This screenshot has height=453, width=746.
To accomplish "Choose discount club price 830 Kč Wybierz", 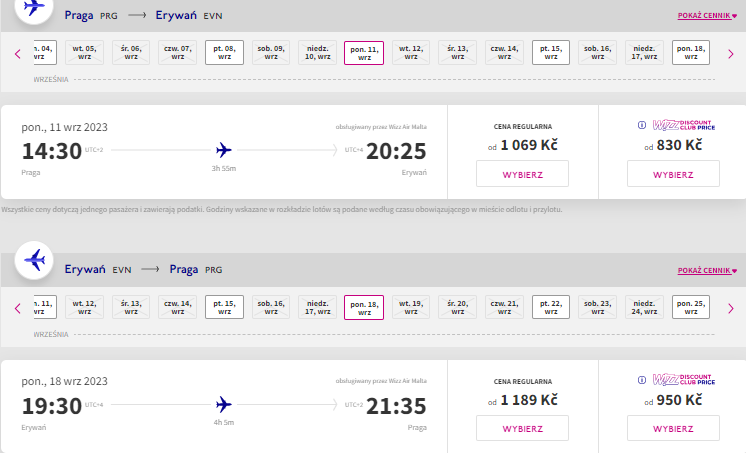I will [673, 174].
